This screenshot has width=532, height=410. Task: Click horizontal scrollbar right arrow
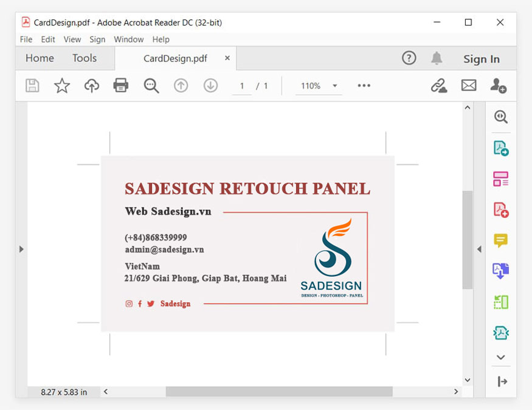pos(456,392)
